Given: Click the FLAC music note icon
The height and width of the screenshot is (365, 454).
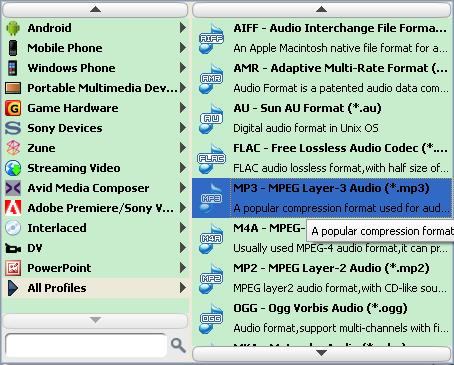Looking at the screenshot, I should [211, 159].
